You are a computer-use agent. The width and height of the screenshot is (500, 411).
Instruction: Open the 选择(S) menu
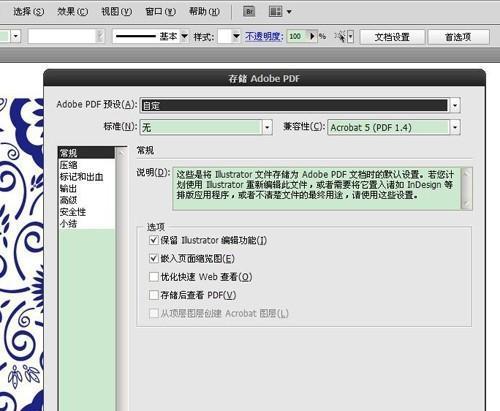click(x=28, y=12)
